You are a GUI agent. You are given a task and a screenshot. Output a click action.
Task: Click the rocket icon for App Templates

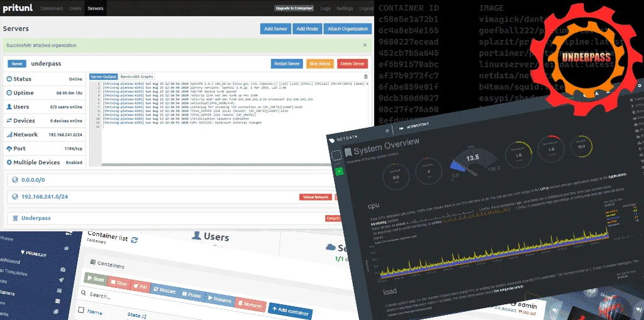coord(61,280)
